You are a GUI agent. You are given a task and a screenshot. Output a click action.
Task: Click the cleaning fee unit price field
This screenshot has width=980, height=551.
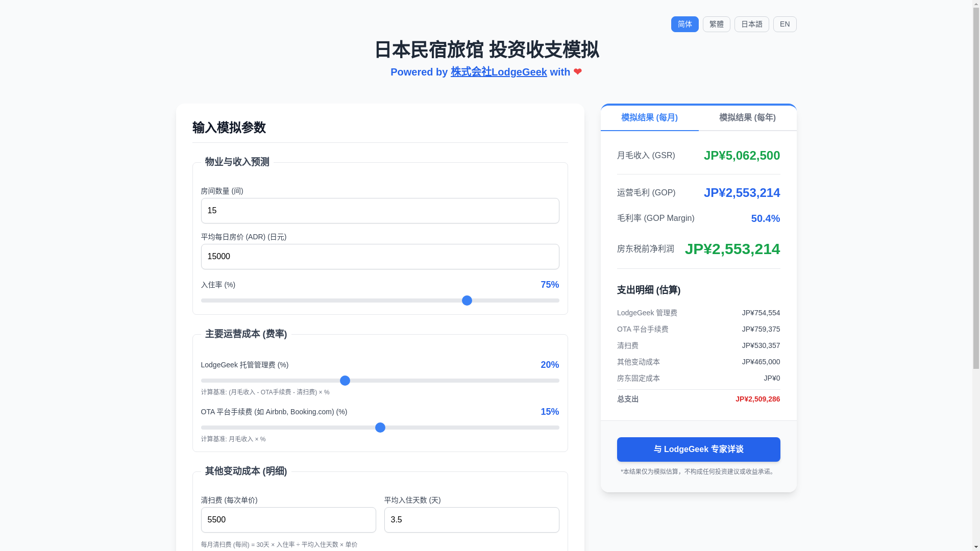pos(288,520)
